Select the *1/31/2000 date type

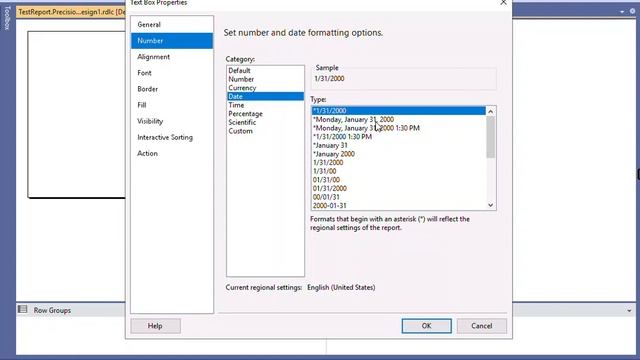[398, 111]
